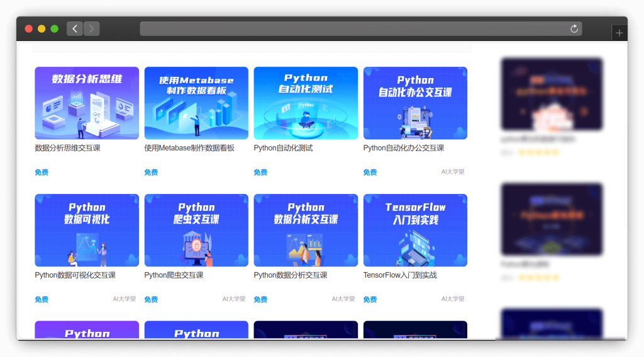Click the green maximize window button
The image size is (644, 357).
[x=54, y=29]
